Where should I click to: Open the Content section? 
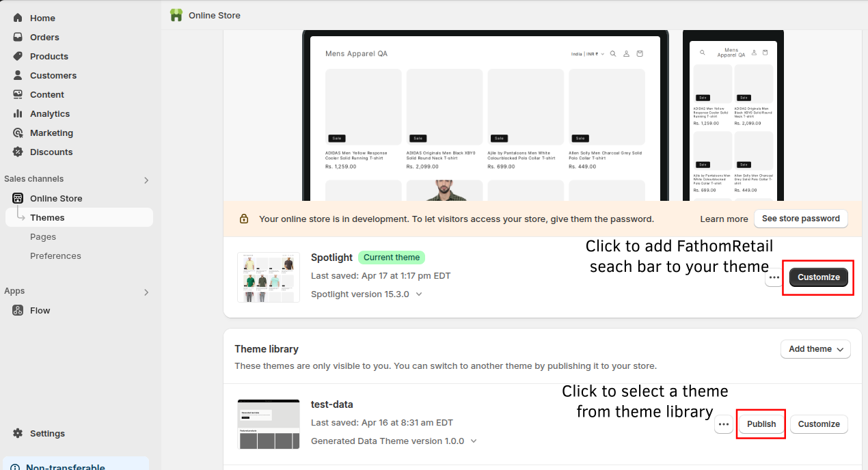point(45,94)
